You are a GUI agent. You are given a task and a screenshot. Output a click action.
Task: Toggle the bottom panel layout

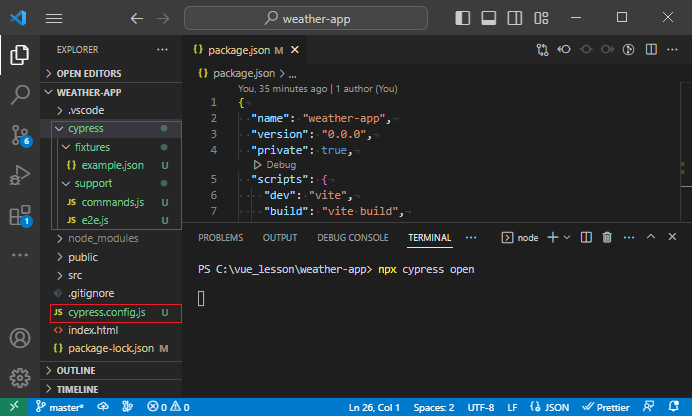(489, 18)
